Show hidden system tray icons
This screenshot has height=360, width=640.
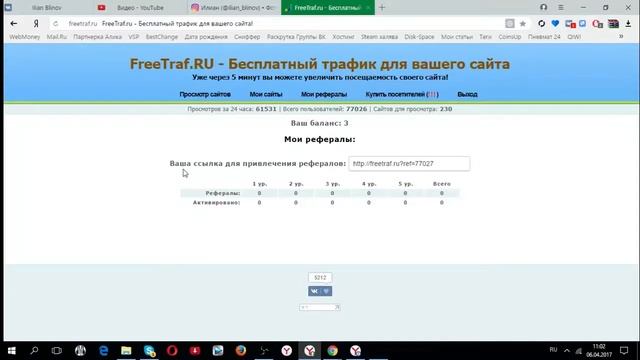click(x=567, y=351)
